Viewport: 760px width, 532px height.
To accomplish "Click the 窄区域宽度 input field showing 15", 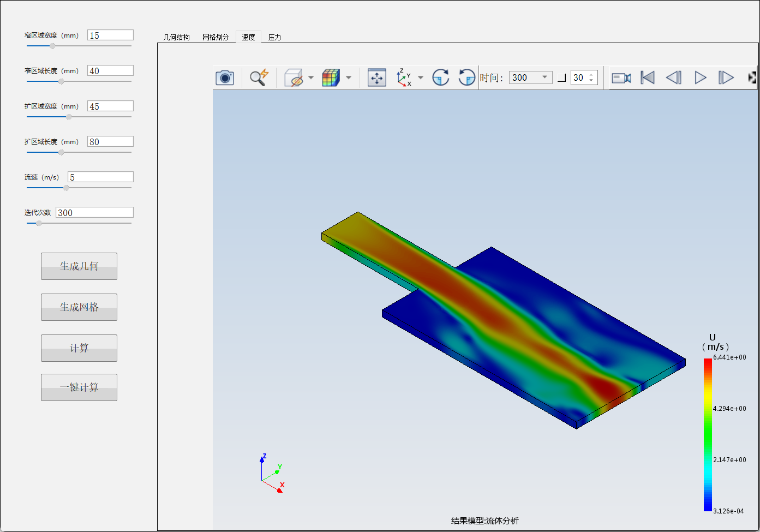I will coord(110,35).
